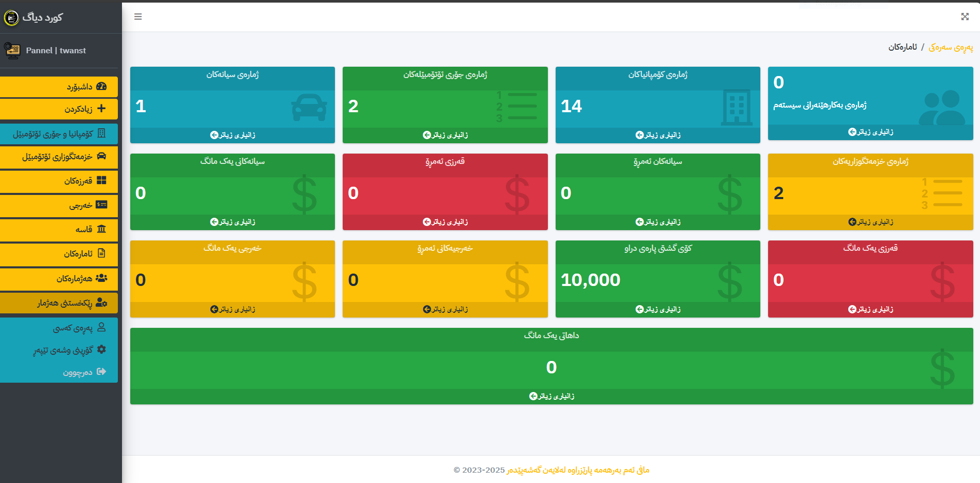This screenshot has height=483, width=980.
Task: Click the numbered list icon in ژمارەی خزمەتگوزاریەکان card
Action: (942, 193)
